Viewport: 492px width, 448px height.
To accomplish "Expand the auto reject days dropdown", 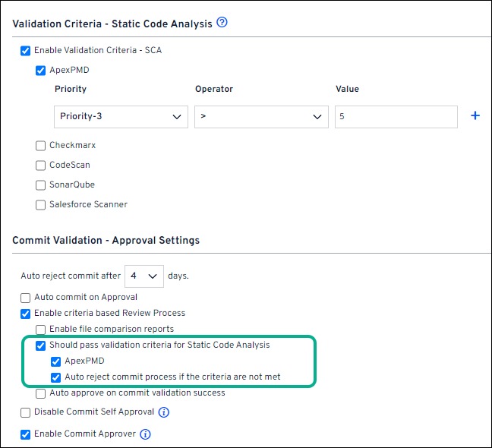I will point(143,276).
